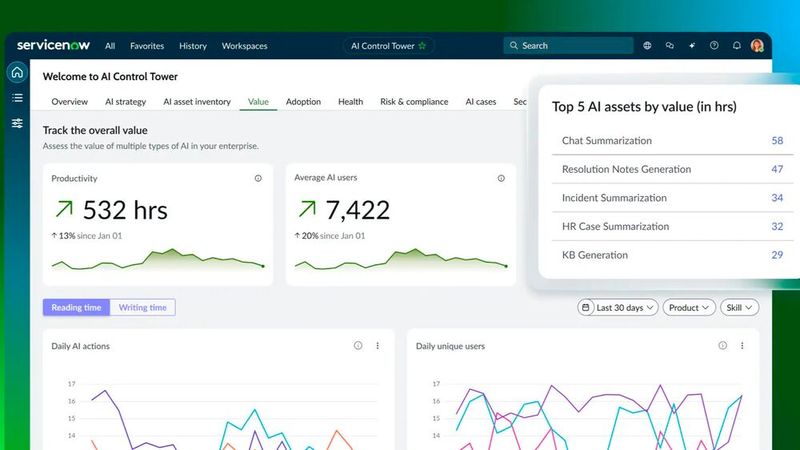The width and height of the screenshot is (800, 450).
Task: Switch to the Risk & compliance tab
Action: click(414, 102)
